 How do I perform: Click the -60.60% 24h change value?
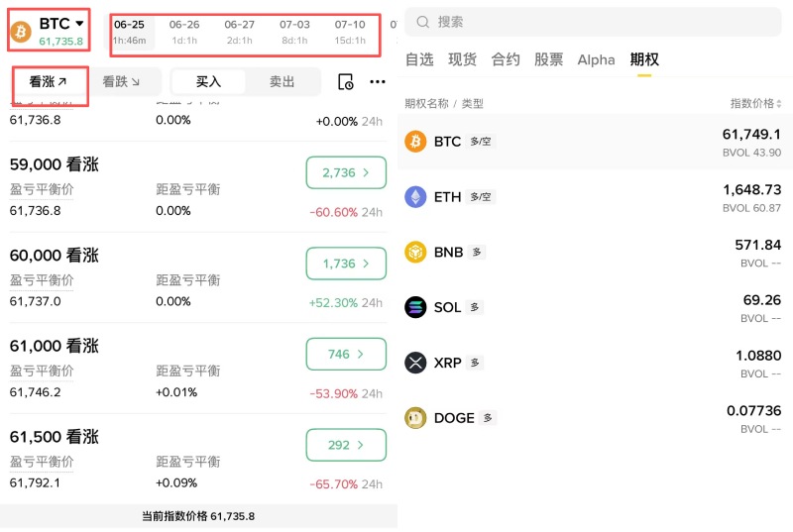pyautogui.click(x=346, y=212)
